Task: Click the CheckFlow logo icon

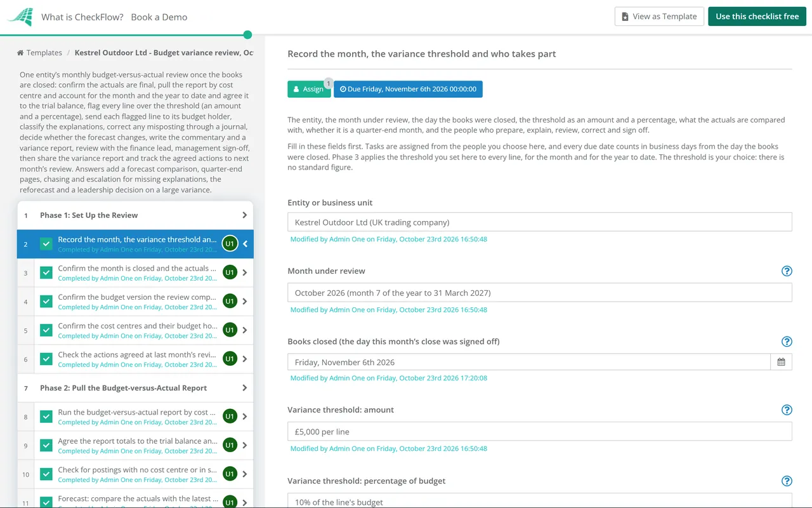Action: pyautogui.click(x=21, y=17)
